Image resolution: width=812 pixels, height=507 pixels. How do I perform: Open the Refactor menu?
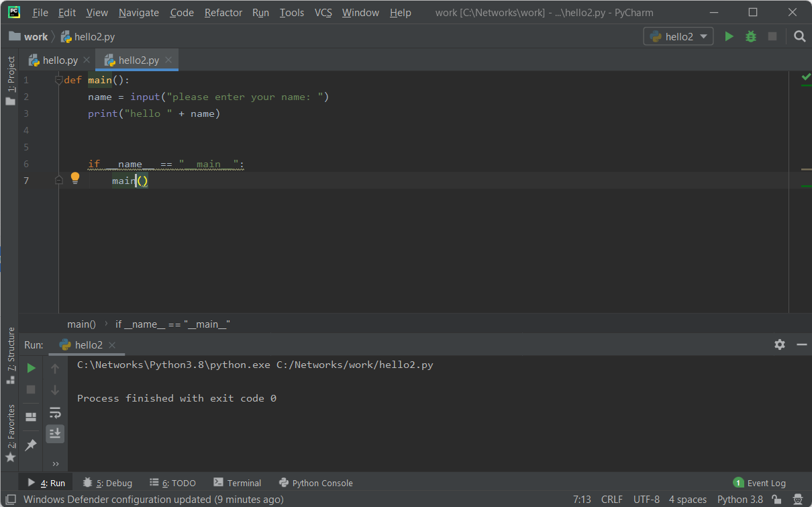click(x=223, y=13)
